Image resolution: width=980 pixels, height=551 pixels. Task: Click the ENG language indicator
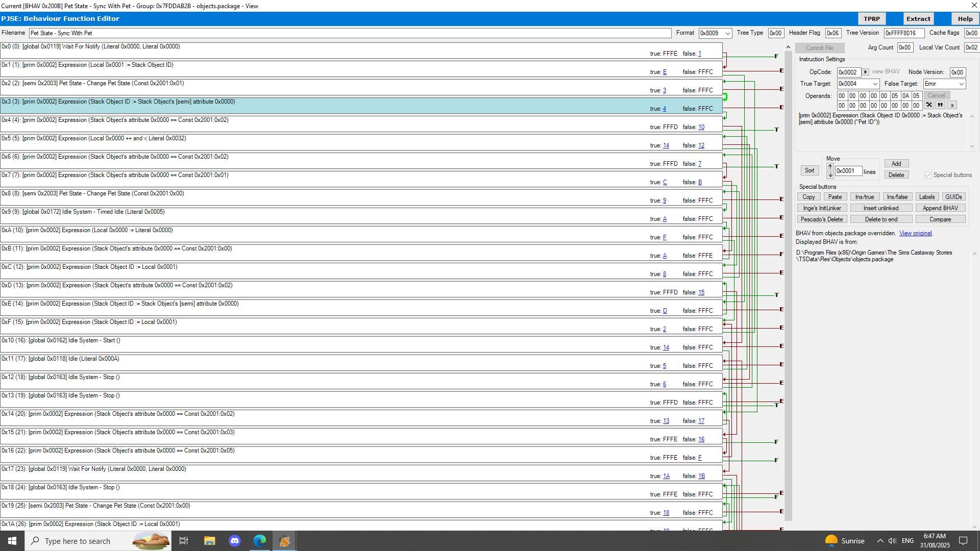point(908,541)
